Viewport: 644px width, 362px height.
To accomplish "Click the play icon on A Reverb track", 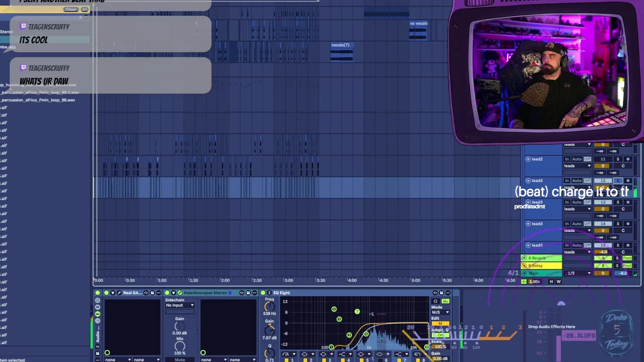I will pyautogui.click(x=524, y=258).
